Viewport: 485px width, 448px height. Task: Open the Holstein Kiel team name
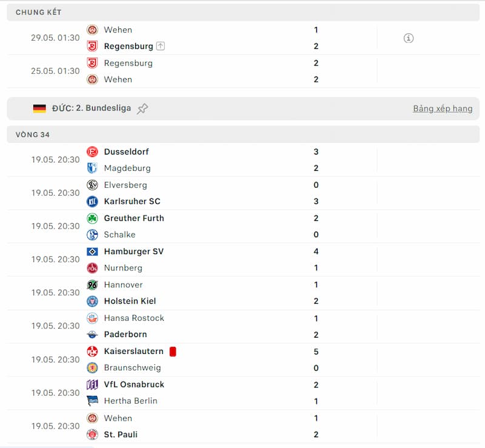click(130, 301)
